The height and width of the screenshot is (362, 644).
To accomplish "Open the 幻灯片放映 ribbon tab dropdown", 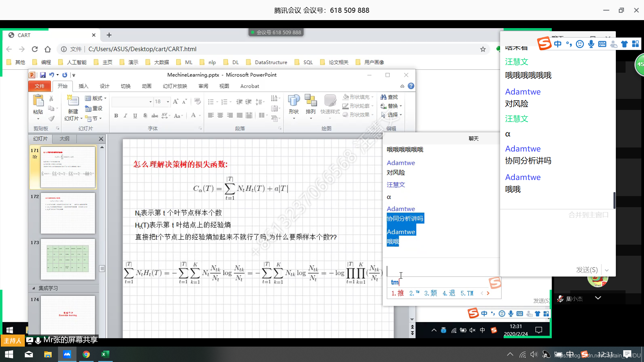I will point(174,86).
